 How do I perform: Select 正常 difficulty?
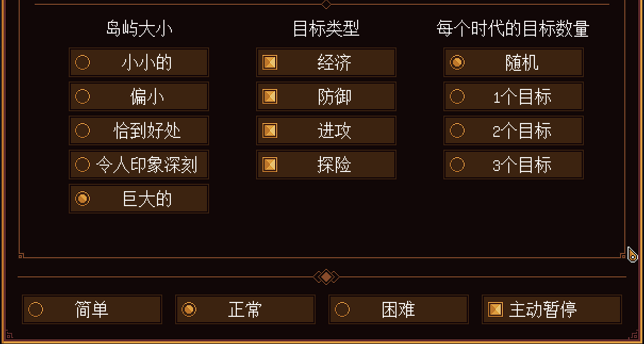coord(245,309)
